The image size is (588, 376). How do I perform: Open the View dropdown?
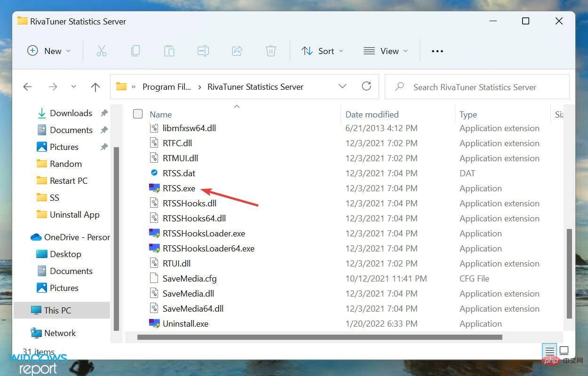(385, 51)
